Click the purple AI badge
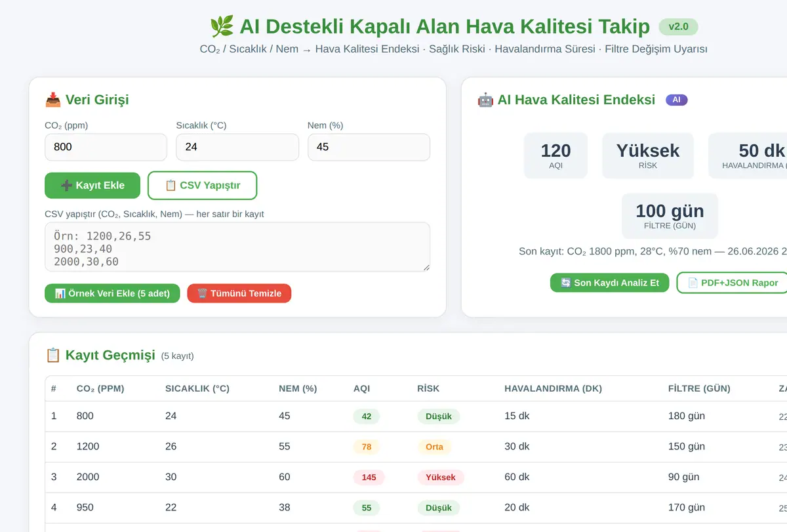This screenshot has height=532, width=787. pos(677,100)
